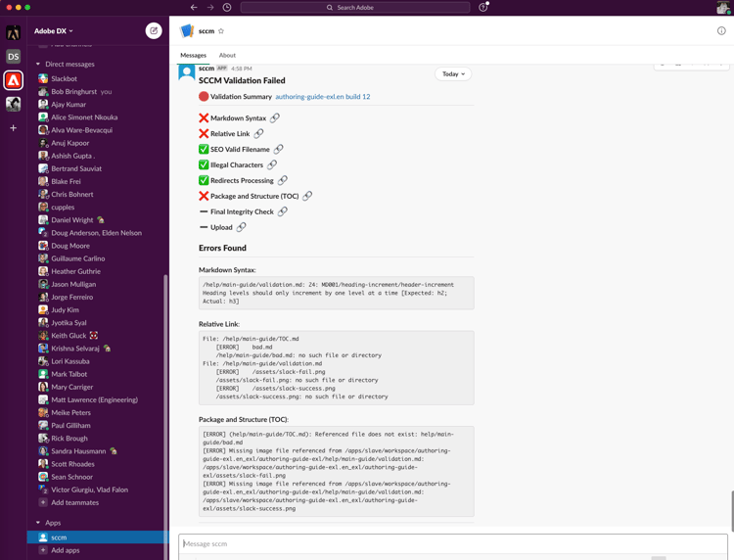Open the sccm app conversation

click(96, 537)
